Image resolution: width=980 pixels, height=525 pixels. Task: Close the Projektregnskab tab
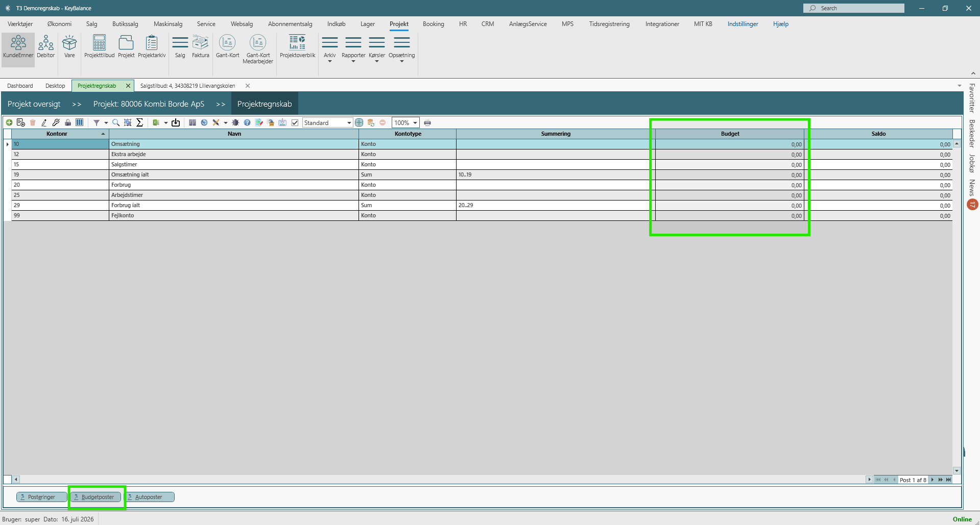(128, 86)
